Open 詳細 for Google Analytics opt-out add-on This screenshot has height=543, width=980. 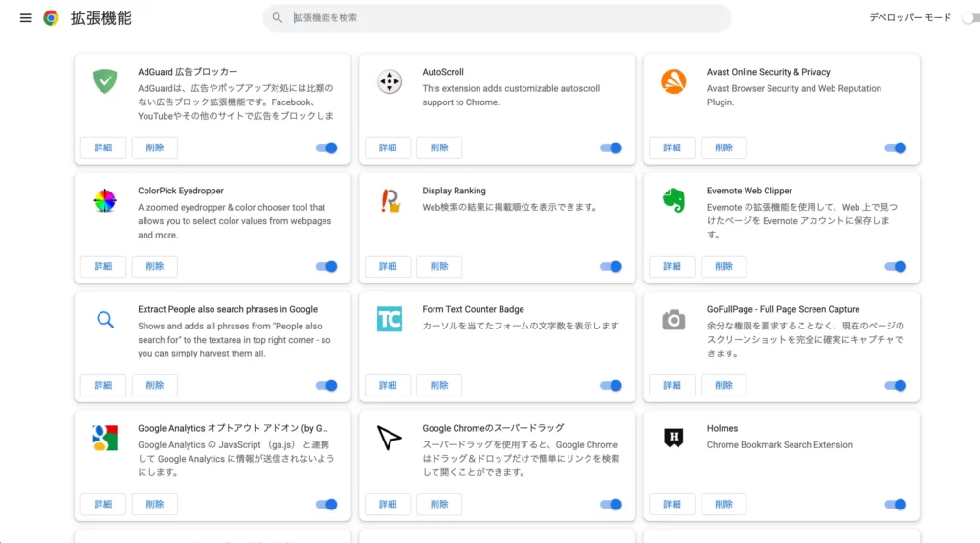[103, 504]
